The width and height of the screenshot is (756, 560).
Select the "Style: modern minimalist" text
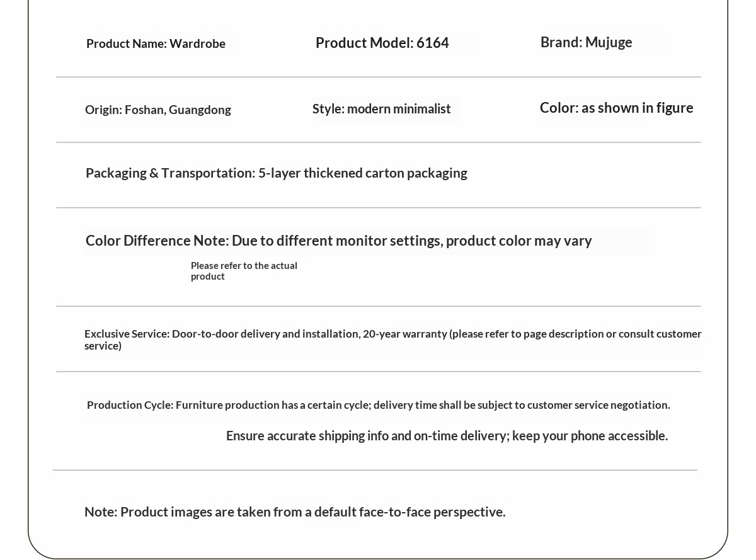382,109
